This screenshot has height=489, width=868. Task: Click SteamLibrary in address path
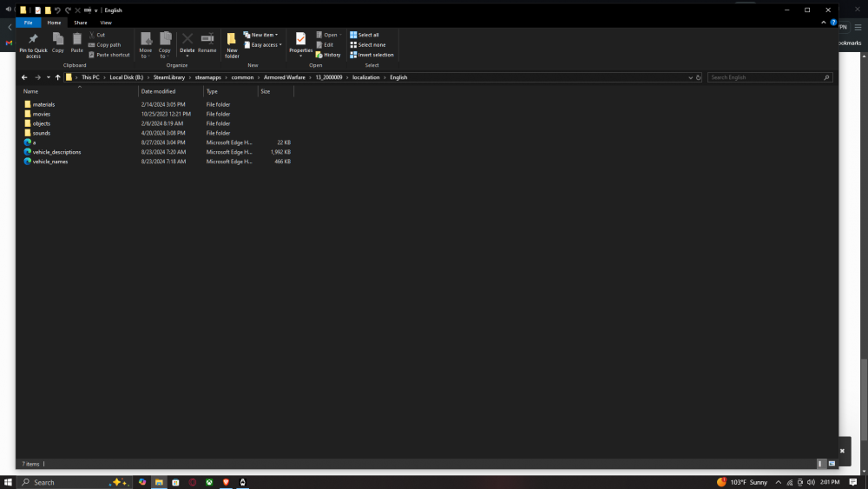tap(169, 77)
